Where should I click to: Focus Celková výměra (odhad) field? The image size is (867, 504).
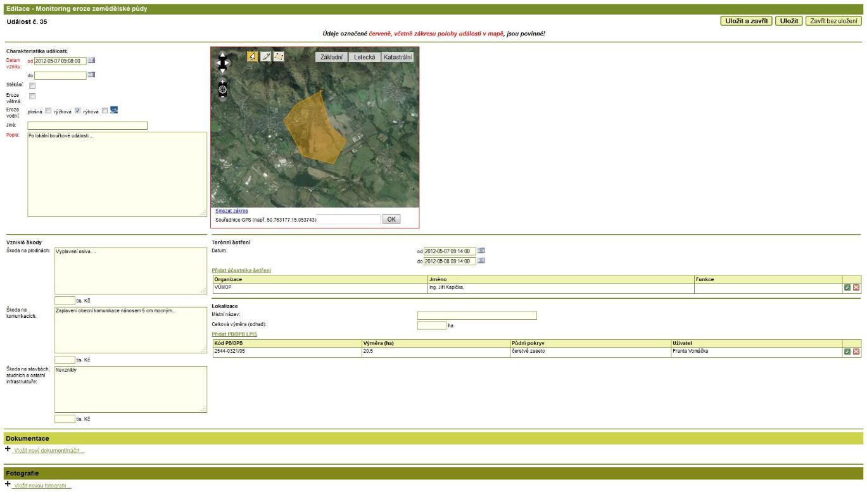pos(432,325)
